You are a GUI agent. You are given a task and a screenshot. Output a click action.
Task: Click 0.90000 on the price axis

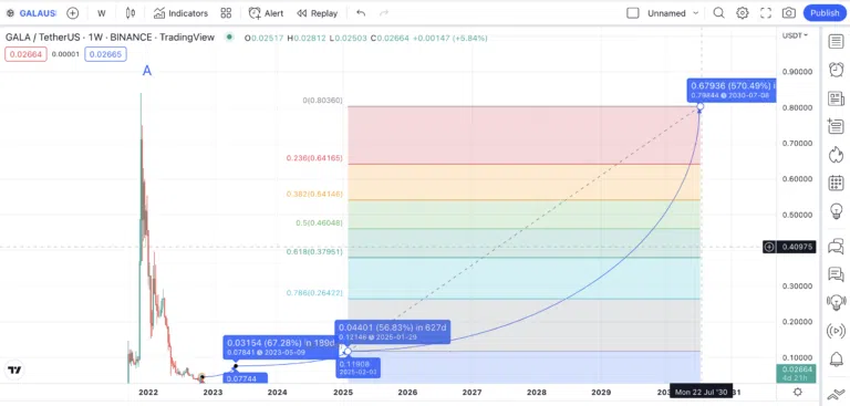(x=797, y=72)
